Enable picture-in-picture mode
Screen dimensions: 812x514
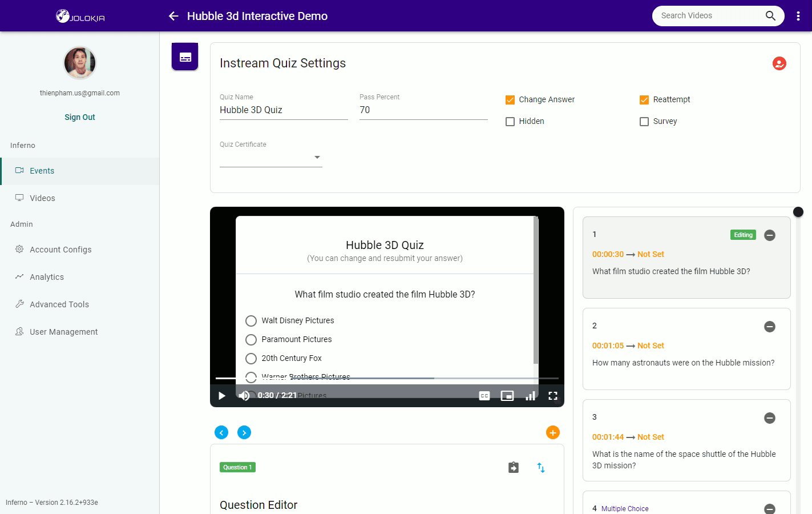click(507, 396)
